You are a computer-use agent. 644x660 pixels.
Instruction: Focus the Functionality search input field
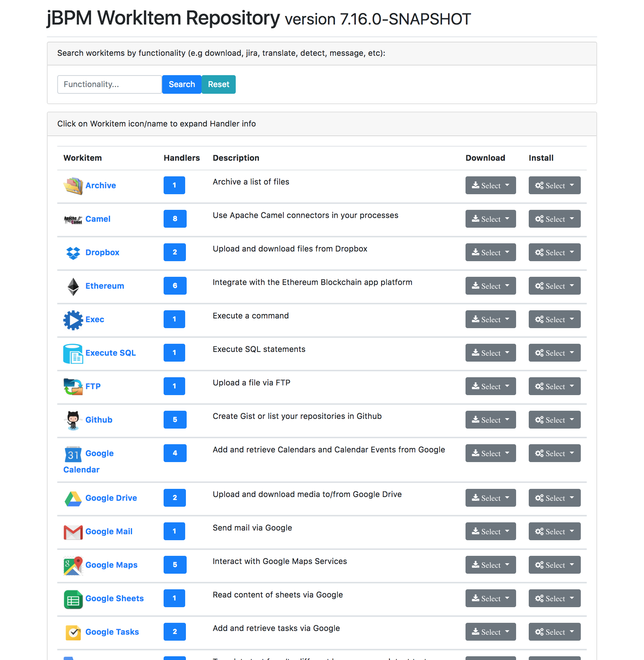coord(110,84)
